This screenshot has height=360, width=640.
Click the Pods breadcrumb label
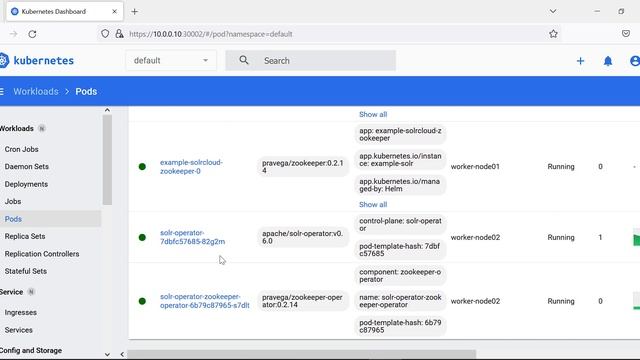tap(86, 91)
